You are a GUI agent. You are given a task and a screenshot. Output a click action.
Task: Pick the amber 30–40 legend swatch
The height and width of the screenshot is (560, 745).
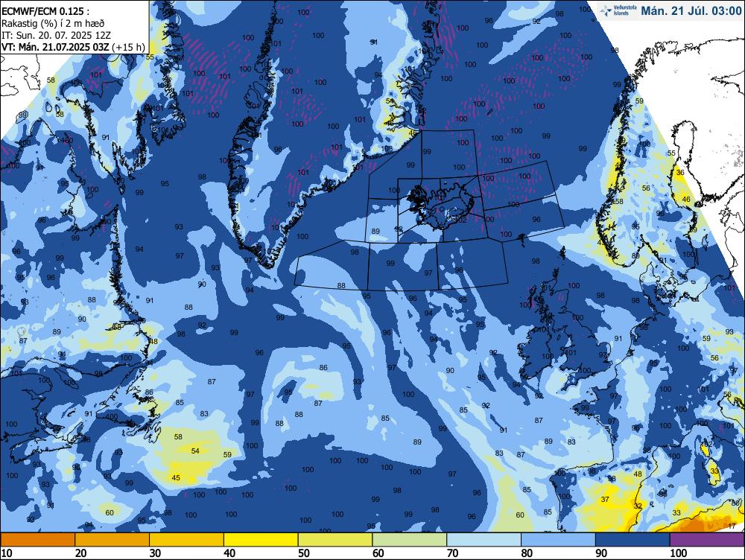point(186,540)
